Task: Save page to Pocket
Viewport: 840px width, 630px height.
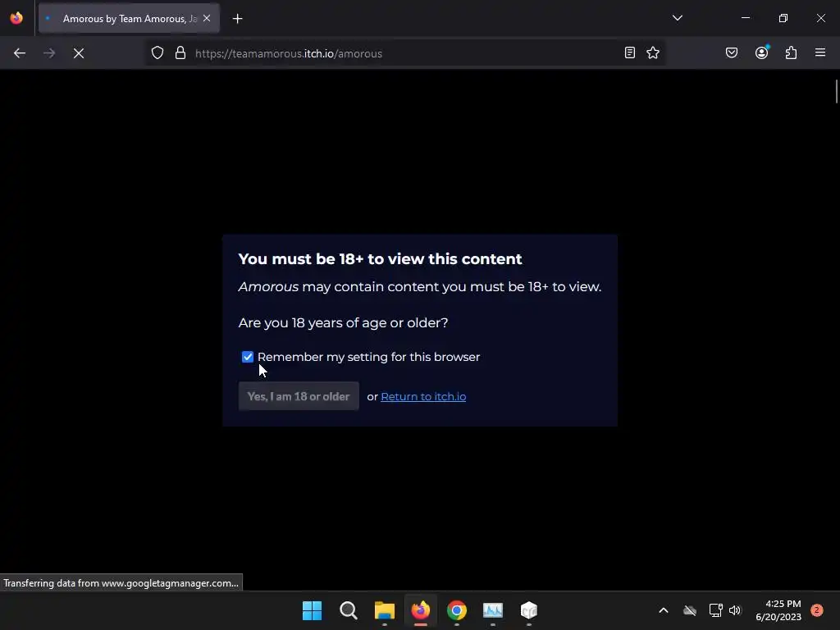Action: pyautogui.click(x=731, y=52)
